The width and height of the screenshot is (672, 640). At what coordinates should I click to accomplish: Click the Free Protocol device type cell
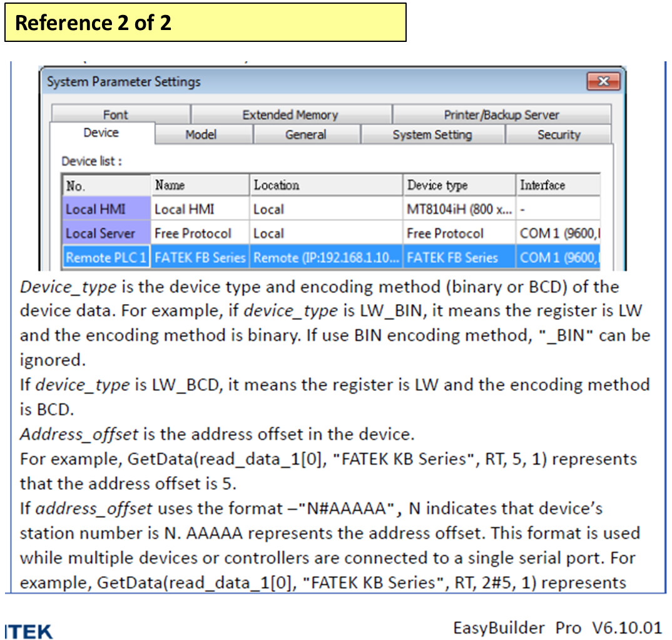pos(459,233)
